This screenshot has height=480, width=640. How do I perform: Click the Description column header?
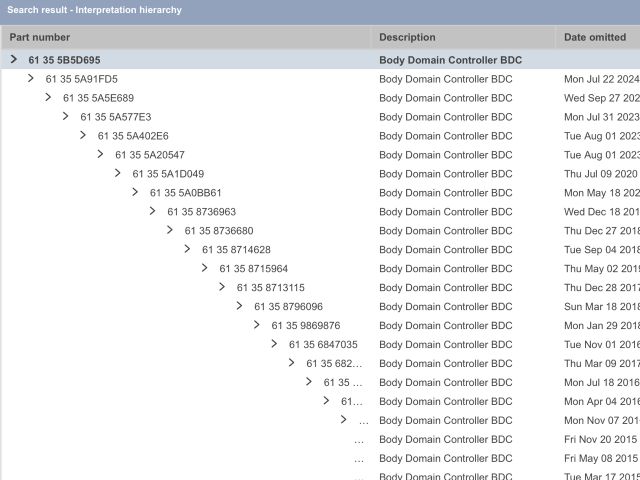click(407, 37)
